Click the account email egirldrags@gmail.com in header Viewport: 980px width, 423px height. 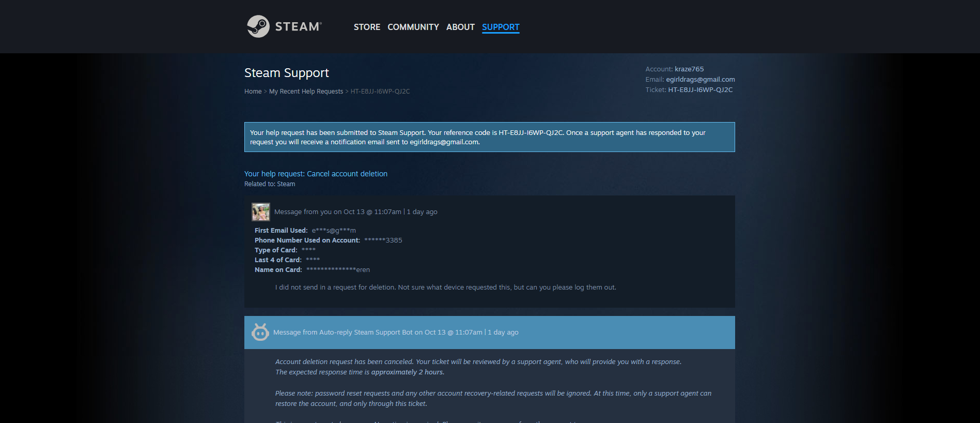701,80
